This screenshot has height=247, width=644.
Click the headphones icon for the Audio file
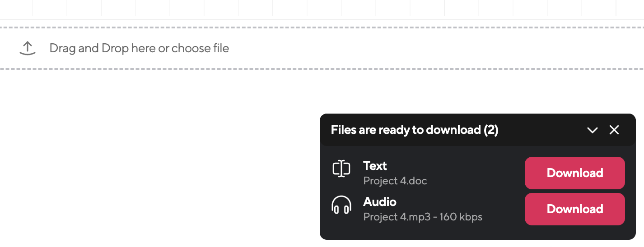pos(341,205)
